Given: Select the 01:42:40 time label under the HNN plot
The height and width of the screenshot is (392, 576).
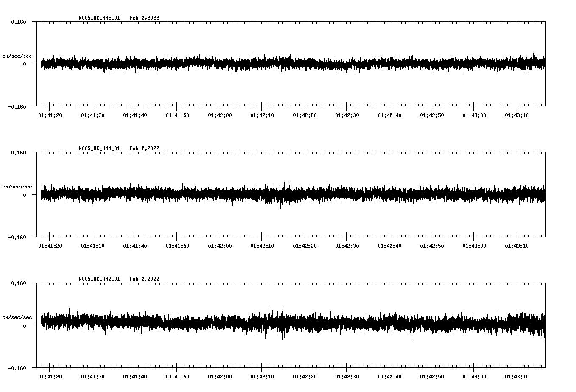Looking at the screenshot, I should click(x=389, y=246).
